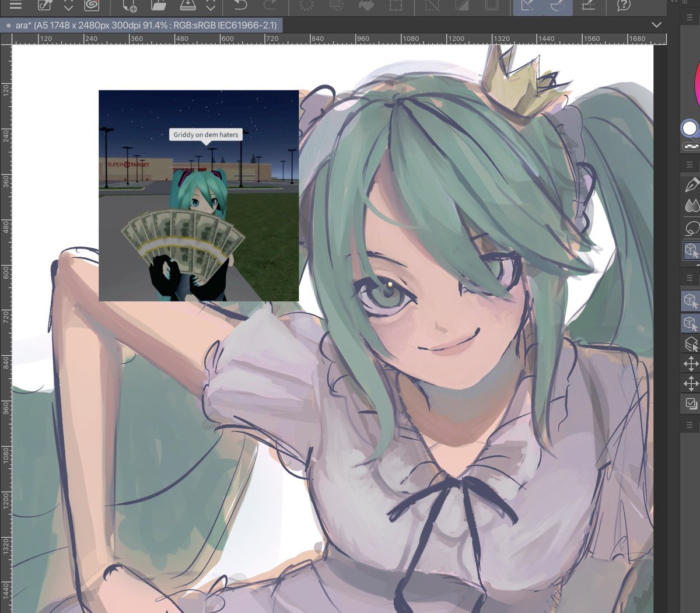Image resolution: width=700 pixels, height=613 pixels.
Task: Open the sub tool palette menu above the Object sub tool
Action: point(689,278)
